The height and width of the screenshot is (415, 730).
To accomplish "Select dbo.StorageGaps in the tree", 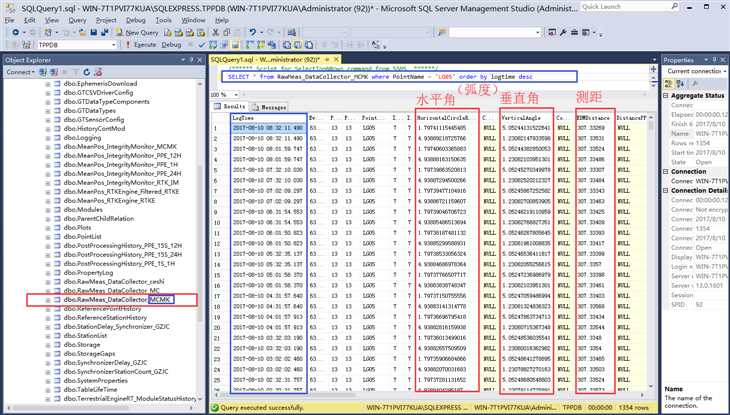I will [89, 354].
